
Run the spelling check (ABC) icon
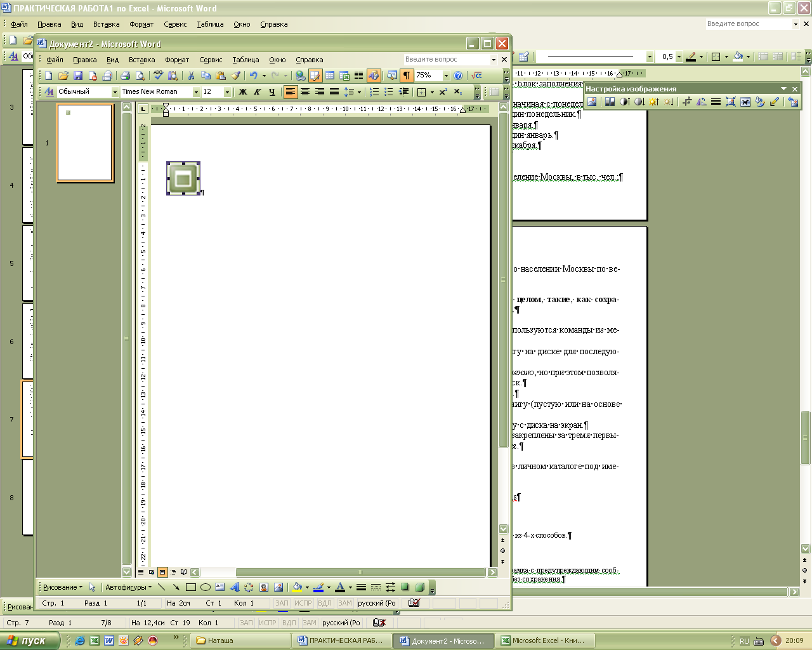(158, 76)
